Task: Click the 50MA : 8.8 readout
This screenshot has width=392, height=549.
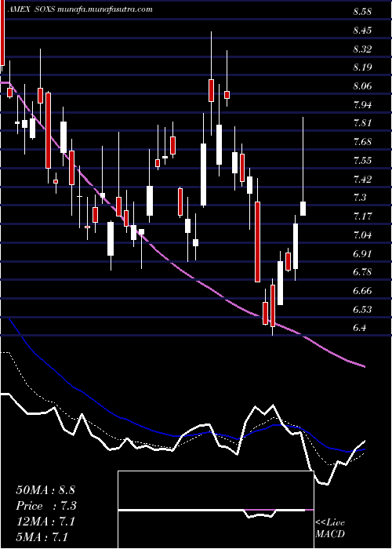Action: pyautogui.click(x=45, y=490)
